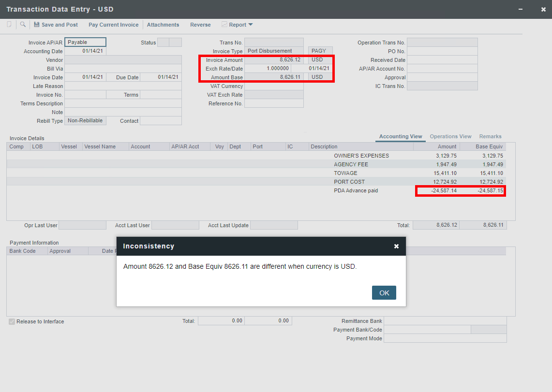Close the Inconsistency dialog with X
Image resolution: width=552 pixels, height=392 pixels.
(x=396, y=247)
